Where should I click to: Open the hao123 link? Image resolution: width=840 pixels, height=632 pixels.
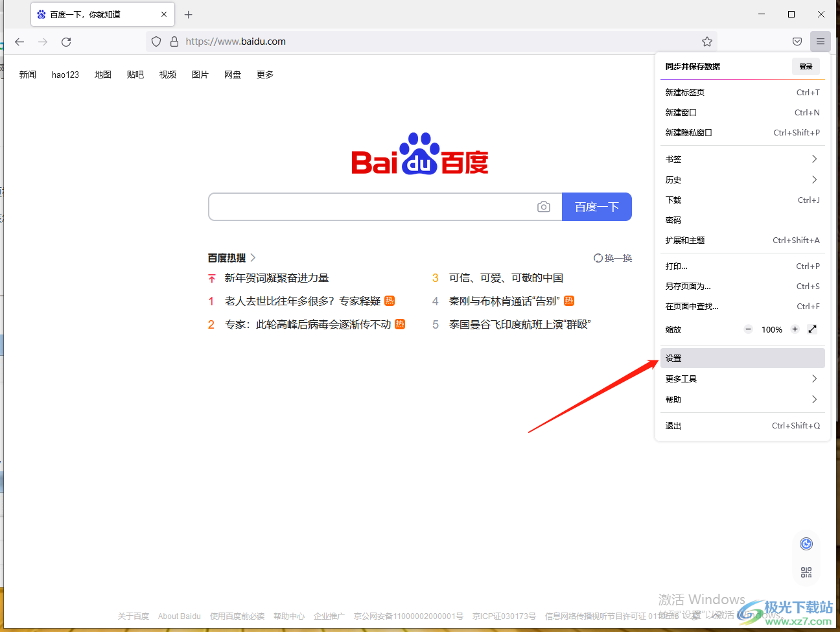tap(65, 75)
